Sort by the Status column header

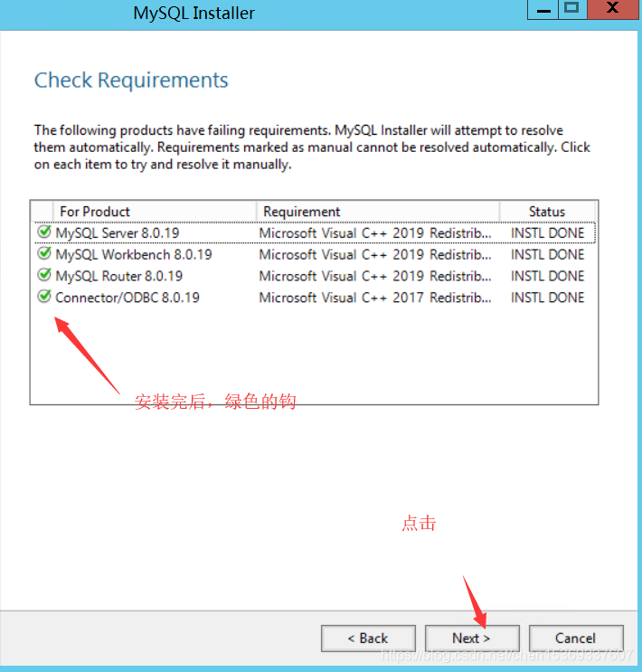tap(547, 212)
